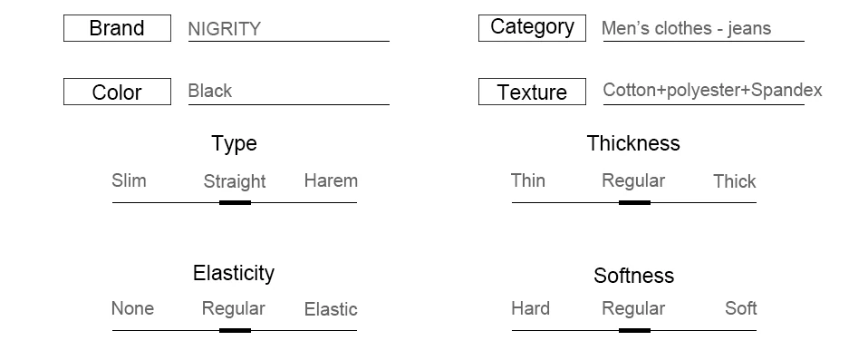Click the NIGRITY brand field
This screenshot has width=868, height=360.
[288, 29]
